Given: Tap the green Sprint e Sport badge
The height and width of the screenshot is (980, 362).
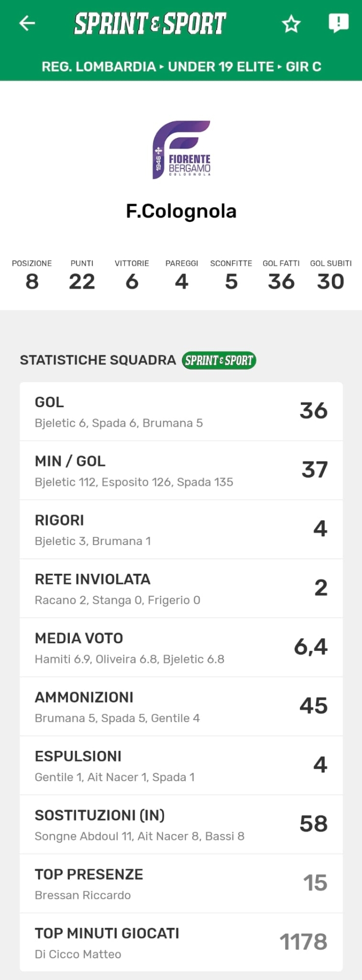Looking at the screenshot, I should [x=219, y=360].
